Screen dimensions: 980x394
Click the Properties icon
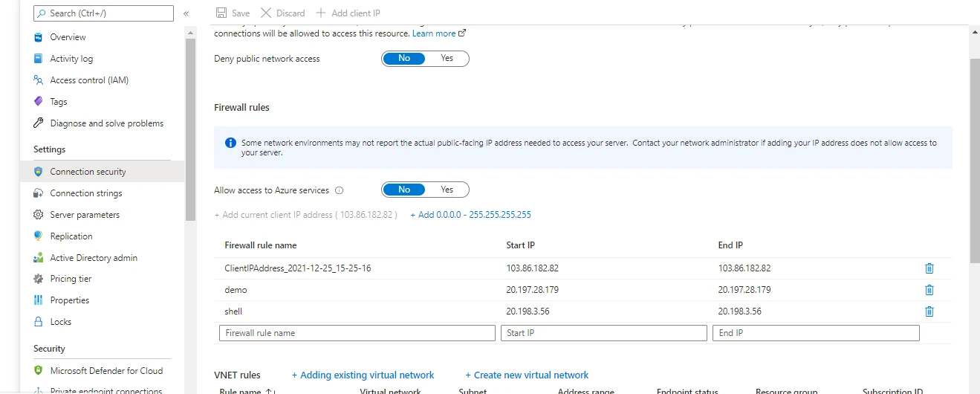pos(38,300)
